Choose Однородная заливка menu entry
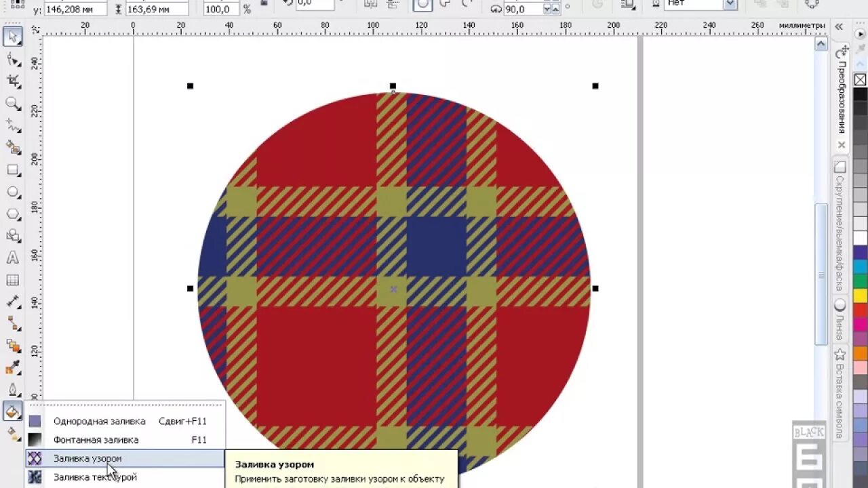 (x=124, y=421)
